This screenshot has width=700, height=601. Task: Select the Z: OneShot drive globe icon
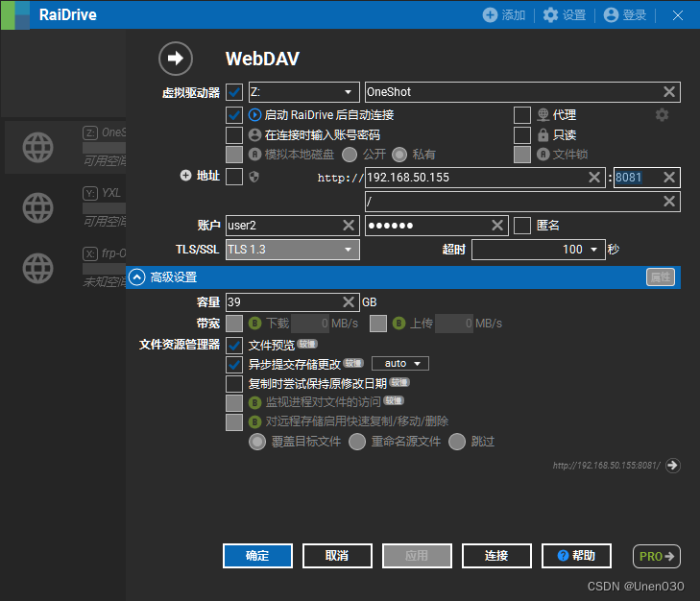[38, 147]
